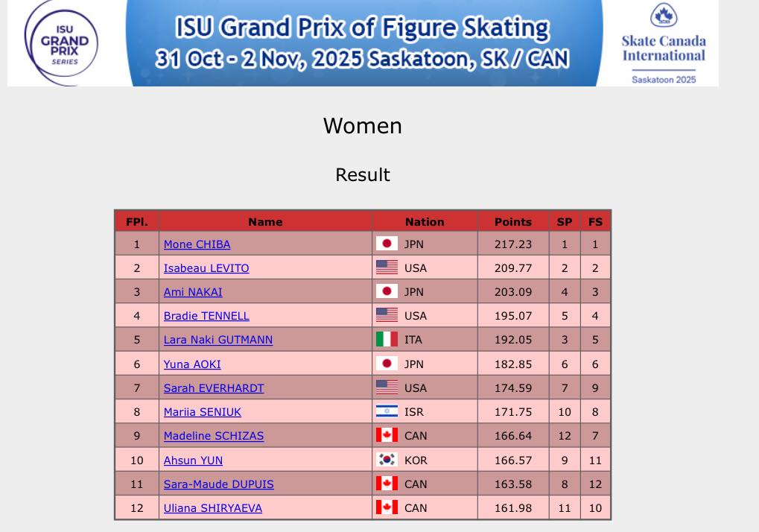Open Bradie TENNELL's results link
This screenshot has width=759, height=532.
[206, 316]
